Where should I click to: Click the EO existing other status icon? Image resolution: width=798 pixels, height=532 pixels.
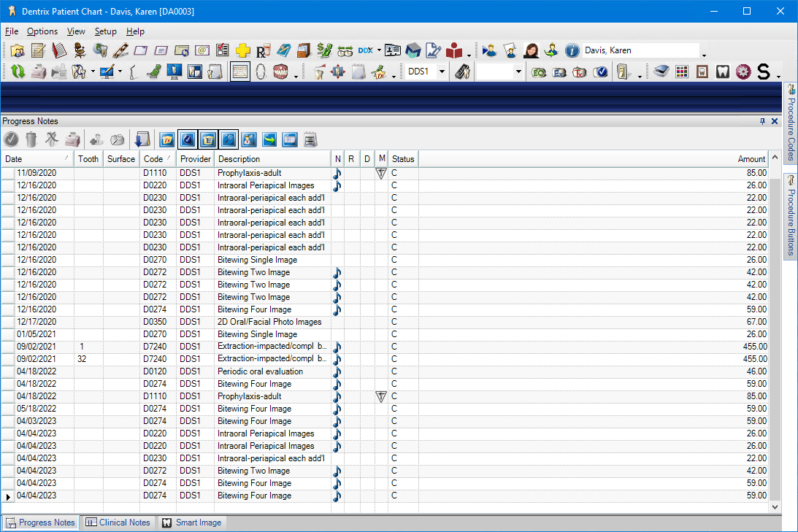coord(539,72)
